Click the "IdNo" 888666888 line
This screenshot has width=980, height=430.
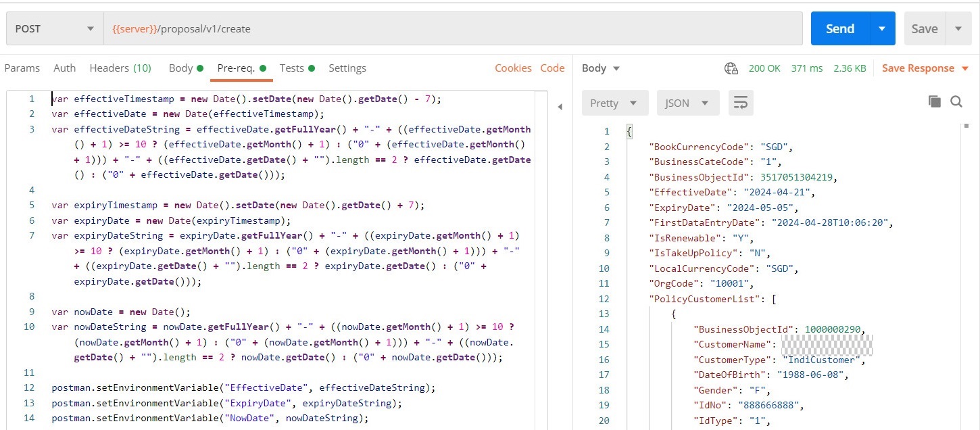tap(749, 405)
